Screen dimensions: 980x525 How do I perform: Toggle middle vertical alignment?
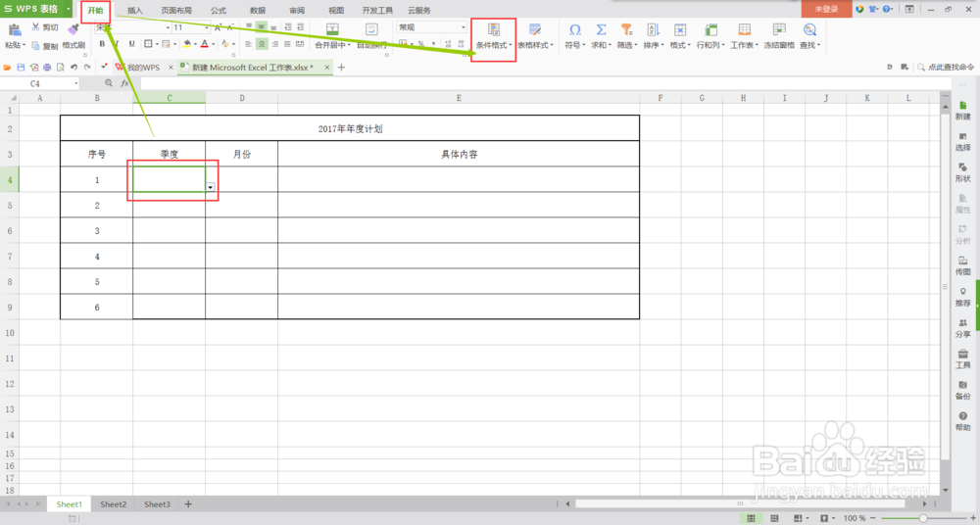[262, 26]
